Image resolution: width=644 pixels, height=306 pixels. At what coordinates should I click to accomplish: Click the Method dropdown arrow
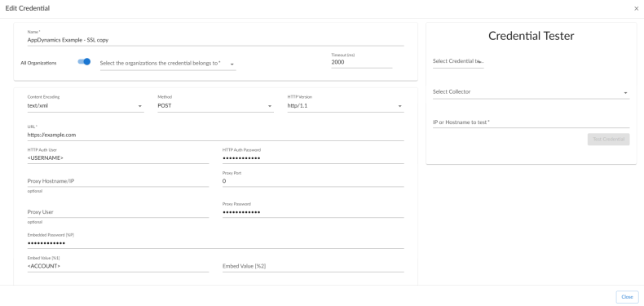(x=270, y=107)
